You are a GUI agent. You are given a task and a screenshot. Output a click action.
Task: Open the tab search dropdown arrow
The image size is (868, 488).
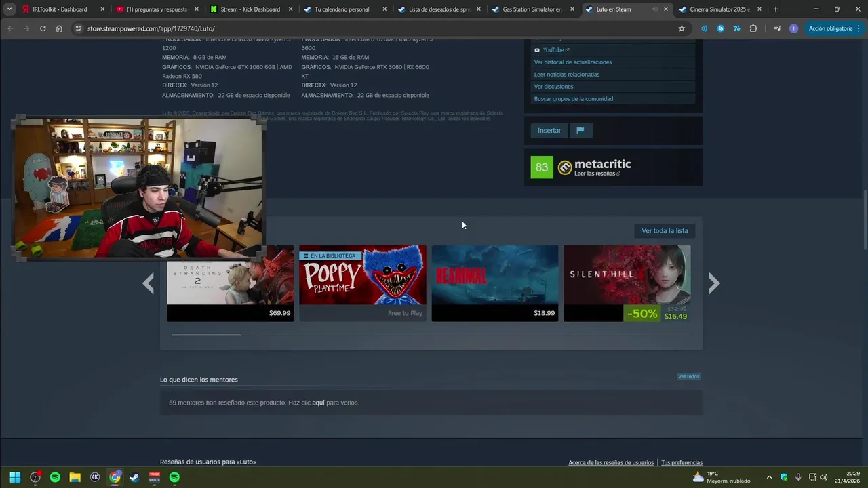(9, 9)
